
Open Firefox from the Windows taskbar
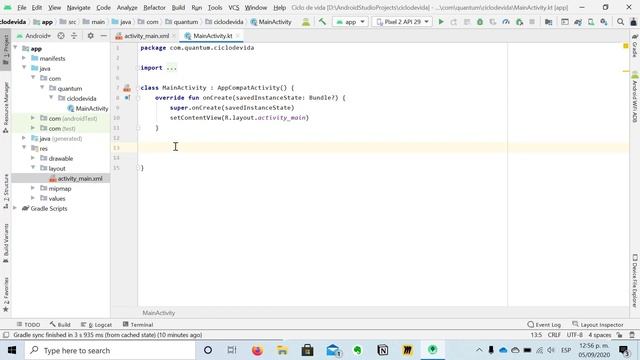click(x=257, y=350)
